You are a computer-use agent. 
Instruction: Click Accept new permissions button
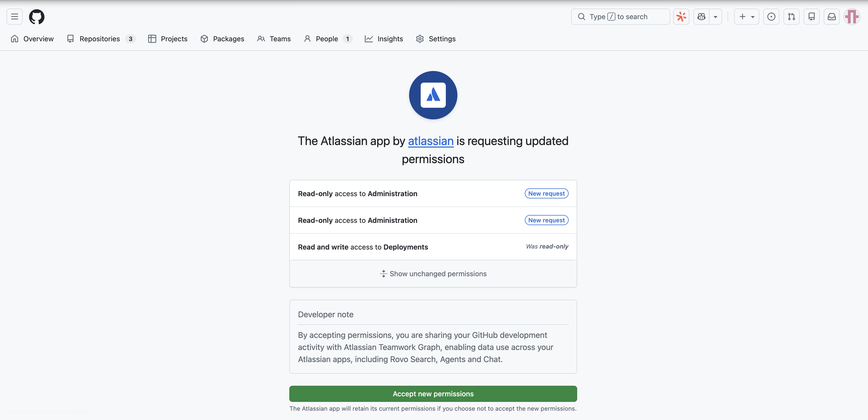(433, 394)
